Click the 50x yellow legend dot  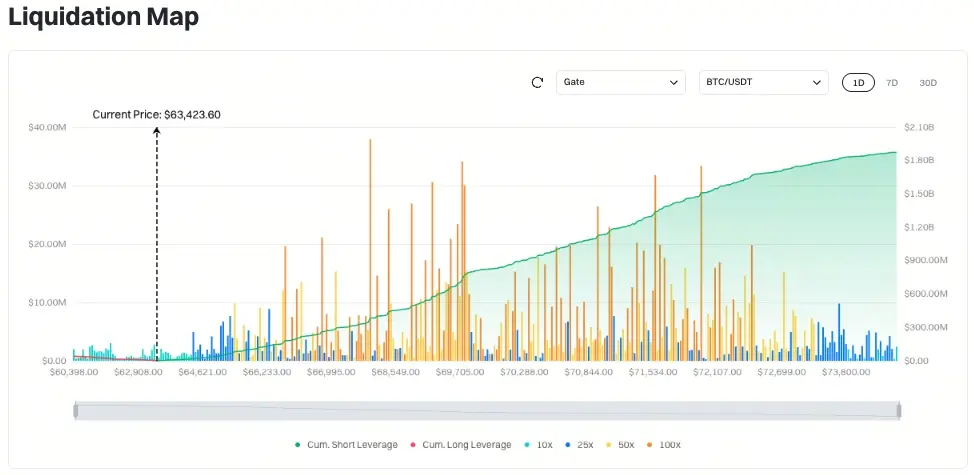[609, 445]
